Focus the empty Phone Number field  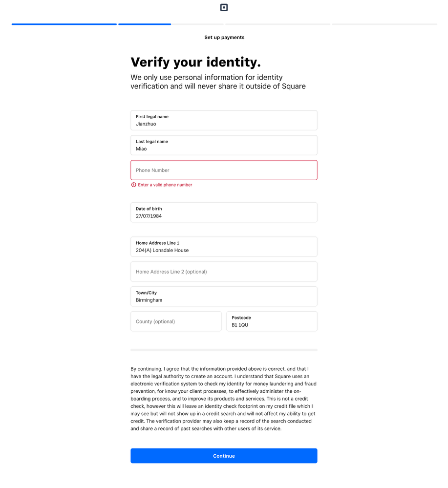(x=224, y=170)
